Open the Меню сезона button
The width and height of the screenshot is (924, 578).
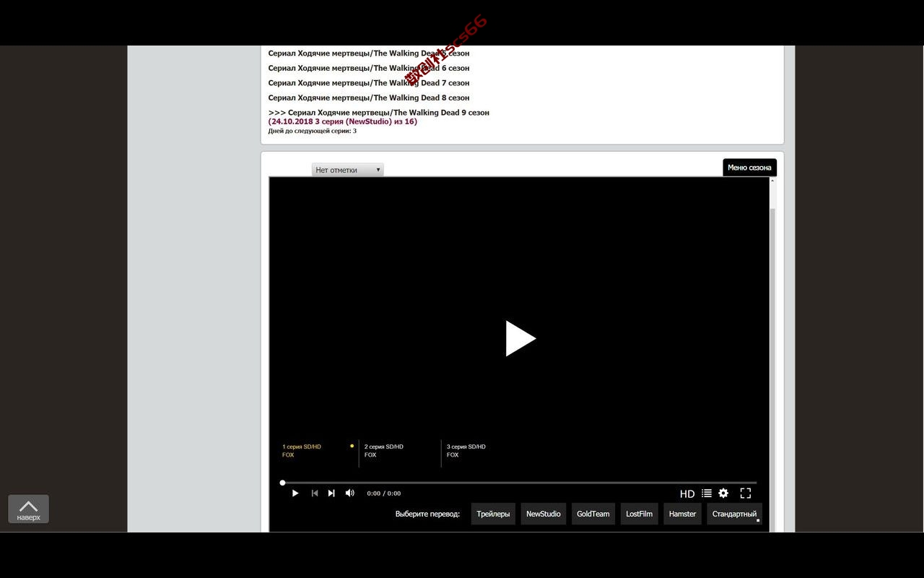click(749, 168)
